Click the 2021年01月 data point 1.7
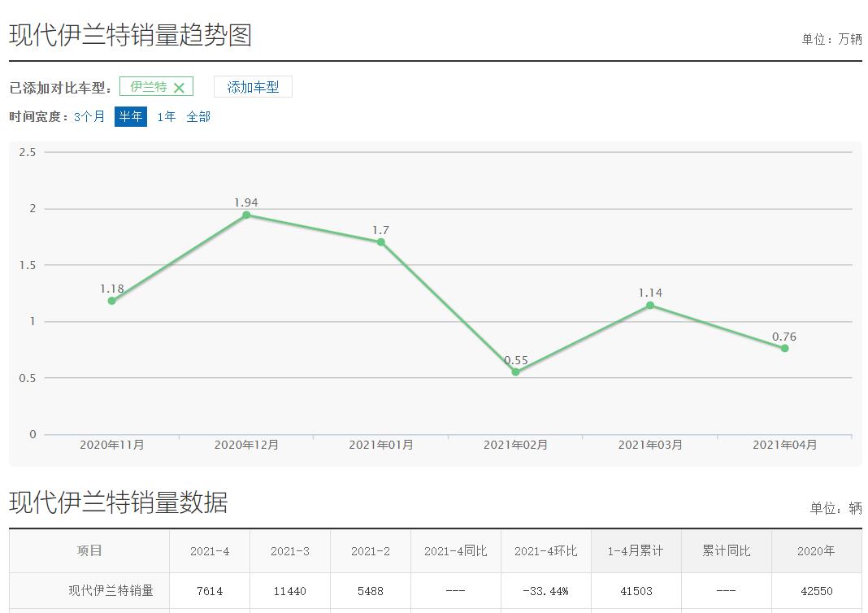 pos(381,242)
